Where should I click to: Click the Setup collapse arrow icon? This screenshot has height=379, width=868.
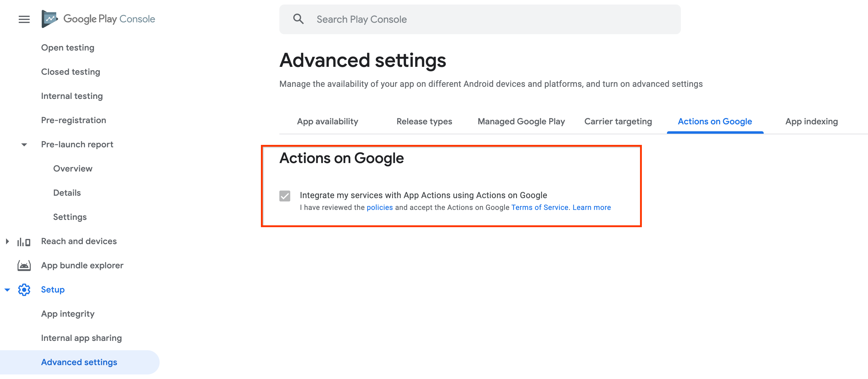(8, 289)
